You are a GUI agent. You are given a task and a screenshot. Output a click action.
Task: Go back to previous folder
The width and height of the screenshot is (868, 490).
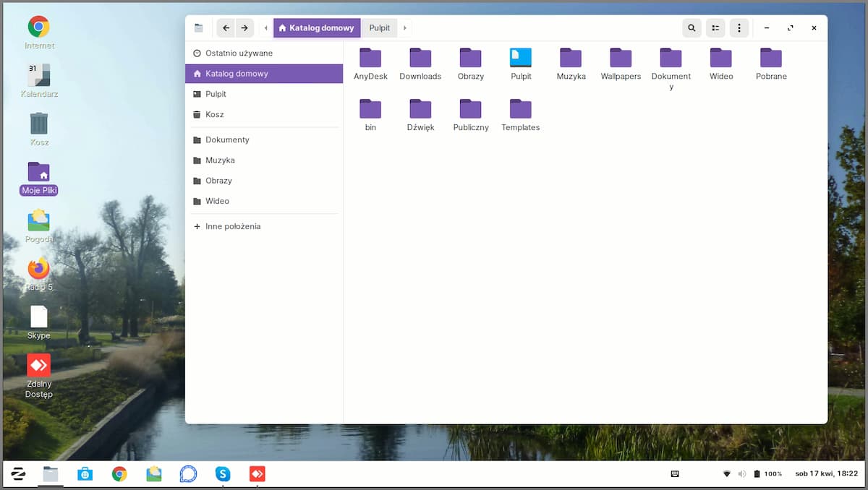point(226,28)
